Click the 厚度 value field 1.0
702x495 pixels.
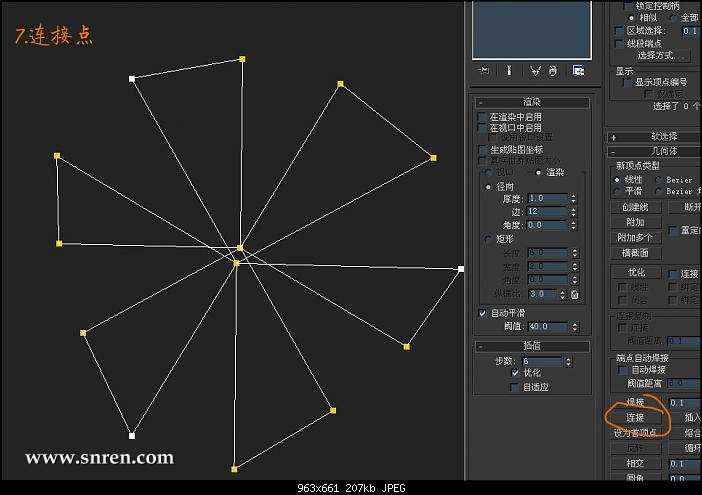tap(547, 198)
